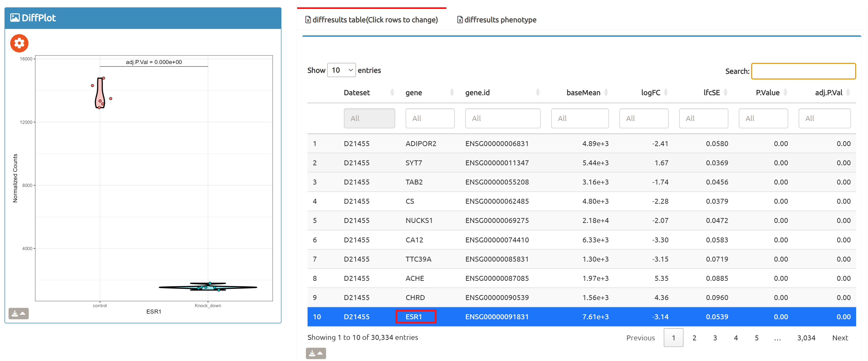Select the ADIPOR2 gene row
The width and height of the screenshot is (868, 361).
pos(581,144)
